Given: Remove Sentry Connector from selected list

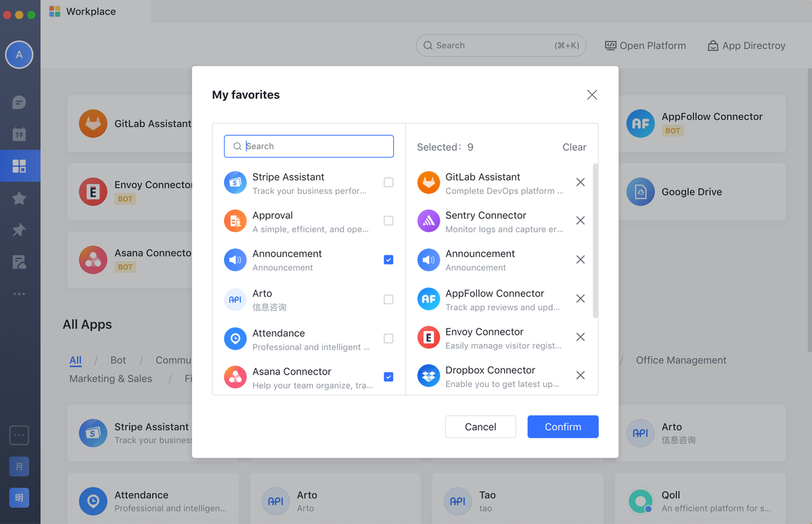Looking at the screenshot, I should click(x=580, y=220).
